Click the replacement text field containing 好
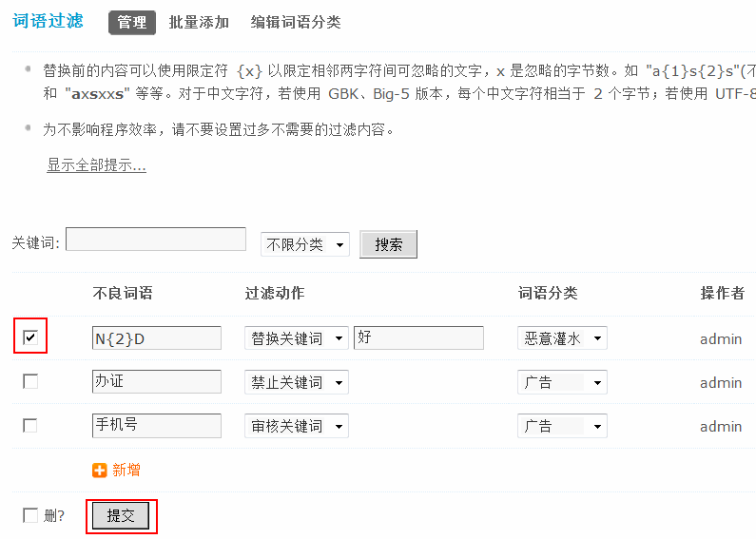756x539 pixels. pyautogui.click(x=418, y=337)
